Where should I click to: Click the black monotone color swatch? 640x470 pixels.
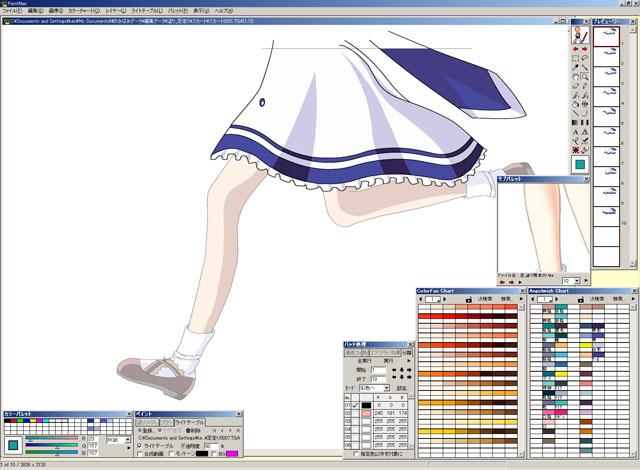point(202,454)
